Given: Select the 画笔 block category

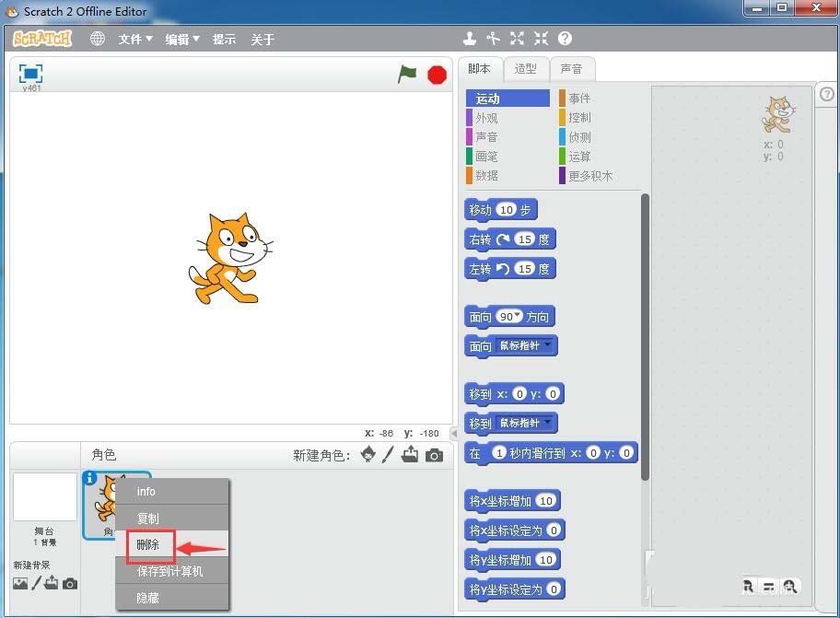Looking at the screenshot, I should coord(507,157).
